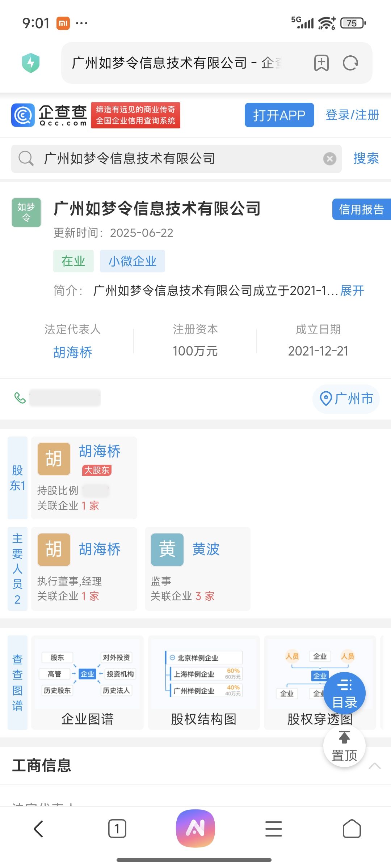Tap 置顶 back-to-top button
The width and height of the screenshot is (391, 868).
[x=344, y=746]
